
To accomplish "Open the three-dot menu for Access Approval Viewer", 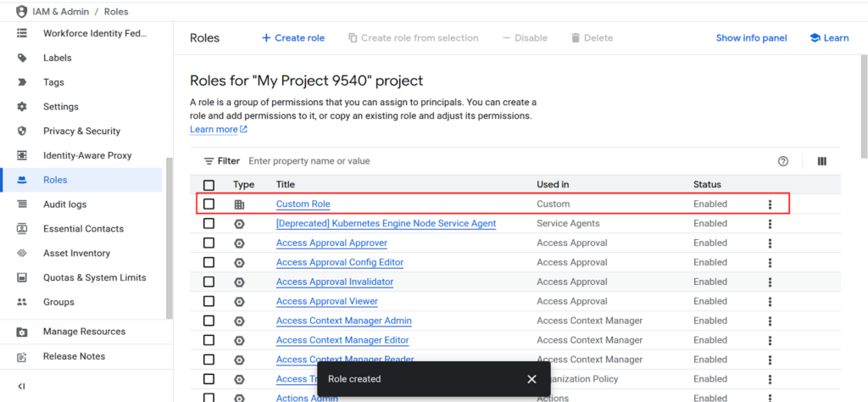I will [x=770, y=301].
